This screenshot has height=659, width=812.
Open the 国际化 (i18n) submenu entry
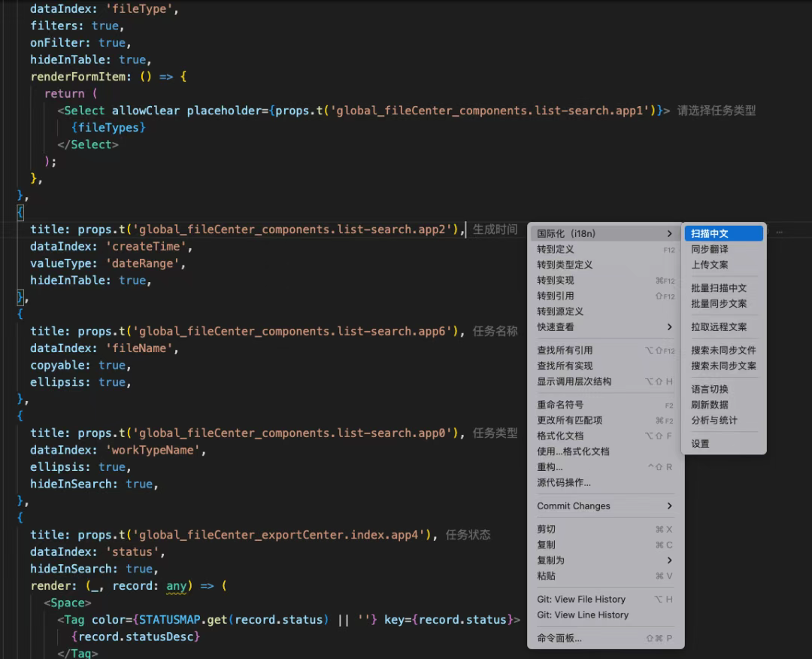coord(604,234)
